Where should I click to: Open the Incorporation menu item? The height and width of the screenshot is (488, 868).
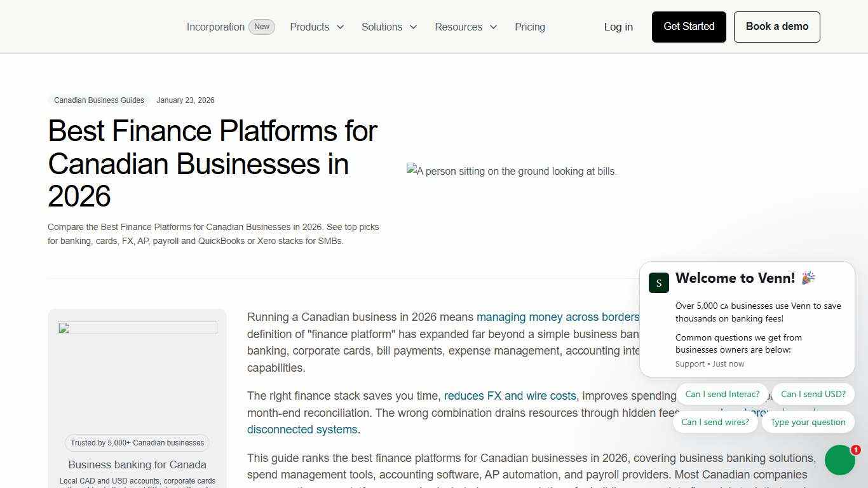point(215,27)
